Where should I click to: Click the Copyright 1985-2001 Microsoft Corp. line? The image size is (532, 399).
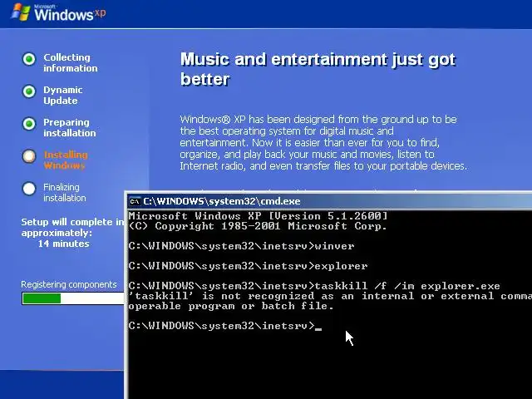point(258,226)
